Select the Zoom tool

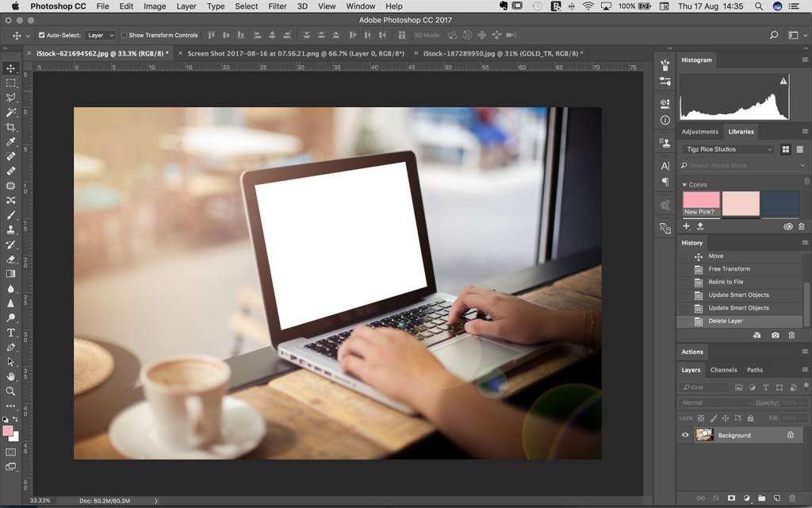coord(11,391)
